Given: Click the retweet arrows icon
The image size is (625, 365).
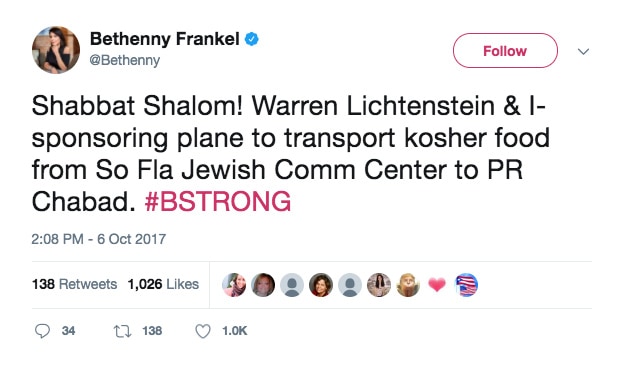Looking at the screenshot, I should click(122, 331).
